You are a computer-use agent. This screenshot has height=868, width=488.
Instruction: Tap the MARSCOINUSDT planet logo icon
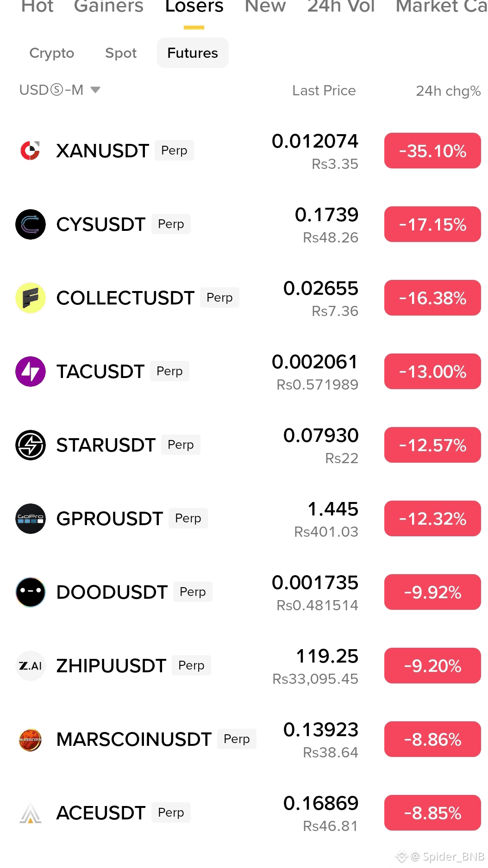coord(31,739)
